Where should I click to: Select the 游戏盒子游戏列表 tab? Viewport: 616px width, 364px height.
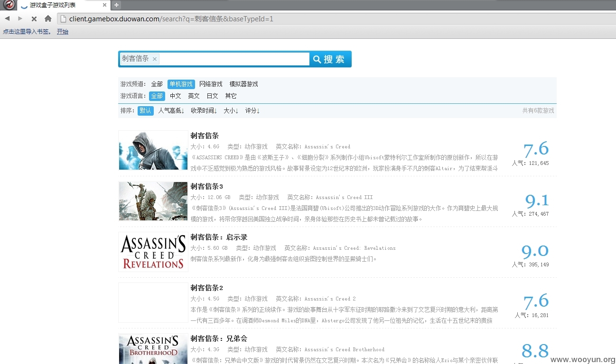point(65,5)
